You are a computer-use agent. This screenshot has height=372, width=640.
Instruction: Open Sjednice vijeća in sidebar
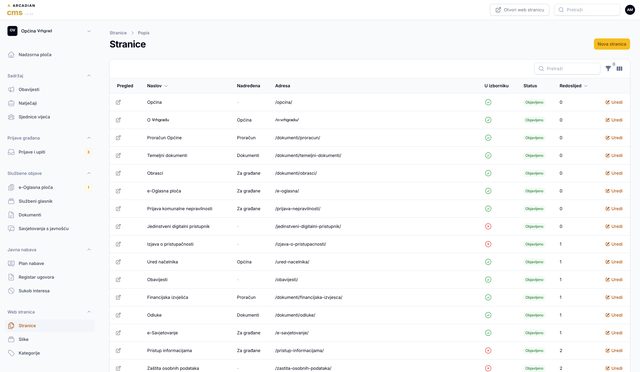[x=49, y=117]
